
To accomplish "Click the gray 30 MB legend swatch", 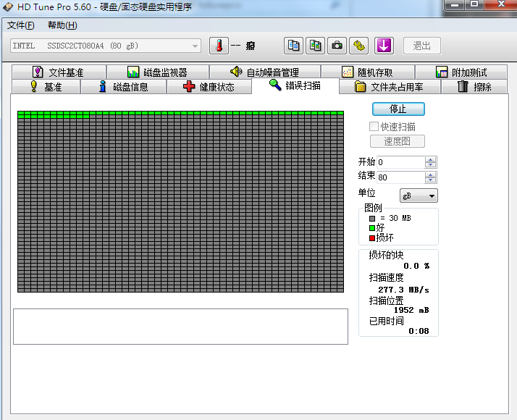I will click(372, 218).
